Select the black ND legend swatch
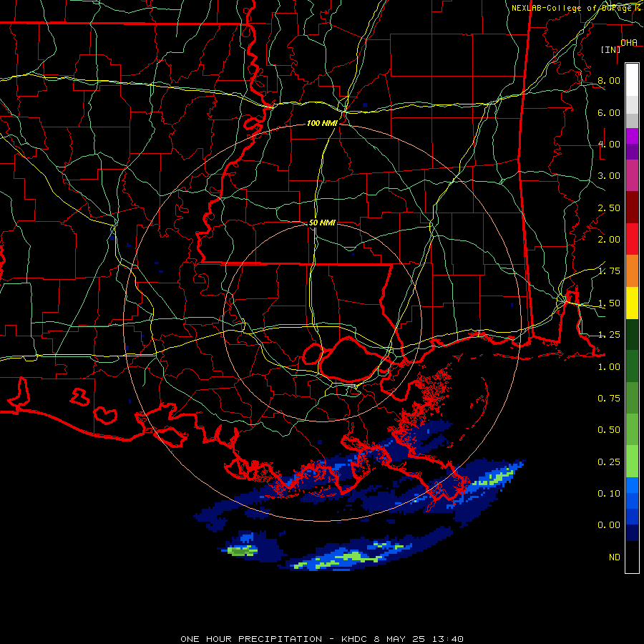The width and height of the screenshot is (644, 644). pyautogui.click(x=632, y=557)
